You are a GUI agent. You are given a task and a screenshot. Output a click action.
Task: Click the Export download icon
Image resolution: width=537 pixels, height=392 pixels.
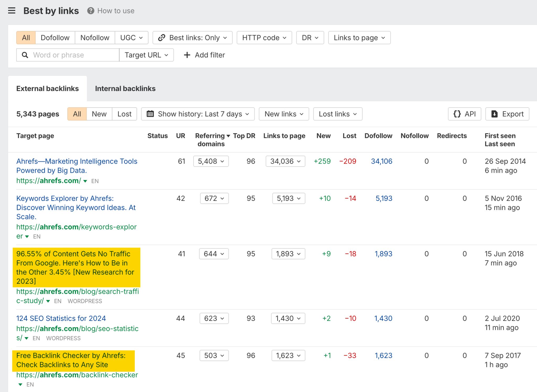[494, 114]
